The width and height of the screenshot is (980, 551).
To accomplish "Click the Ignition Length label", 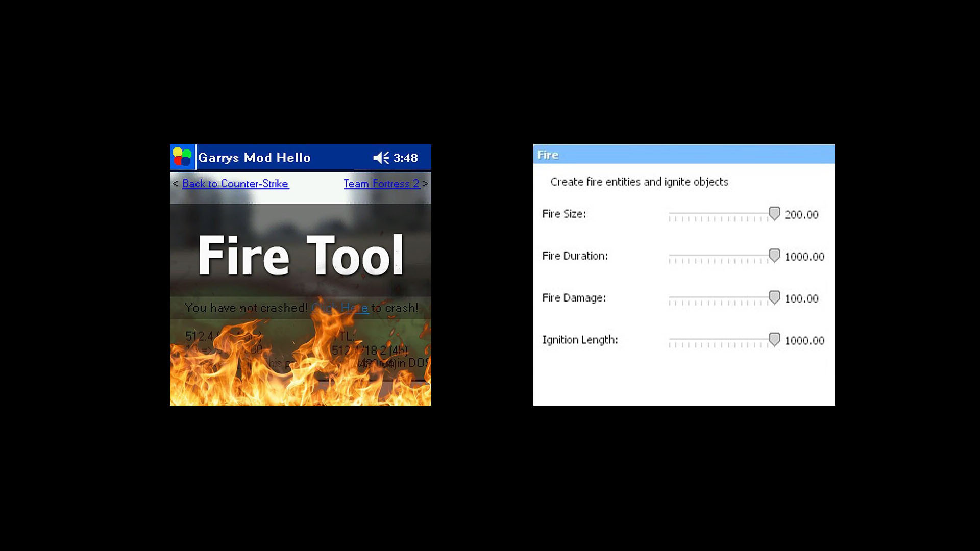I will click(580, 340).
